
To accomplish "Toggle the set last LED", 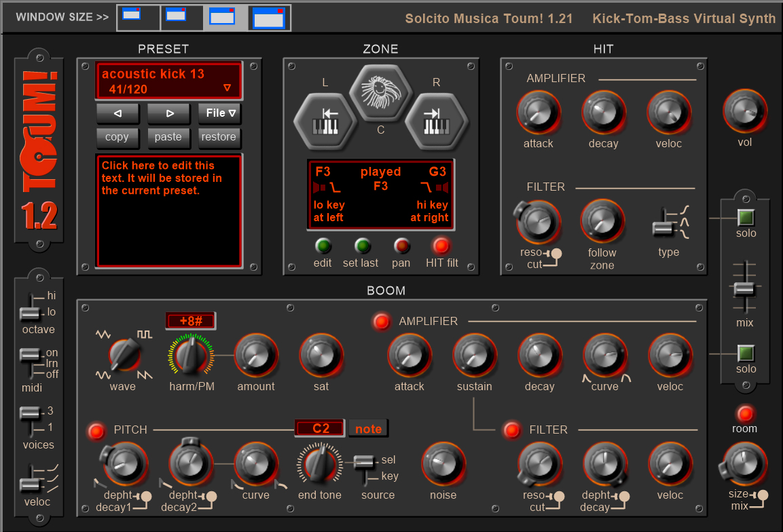I will coord(363,246).
